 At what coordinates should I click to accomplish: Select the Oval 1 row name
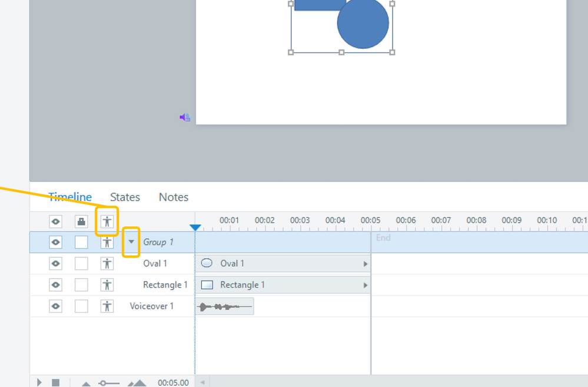(155, 263)
